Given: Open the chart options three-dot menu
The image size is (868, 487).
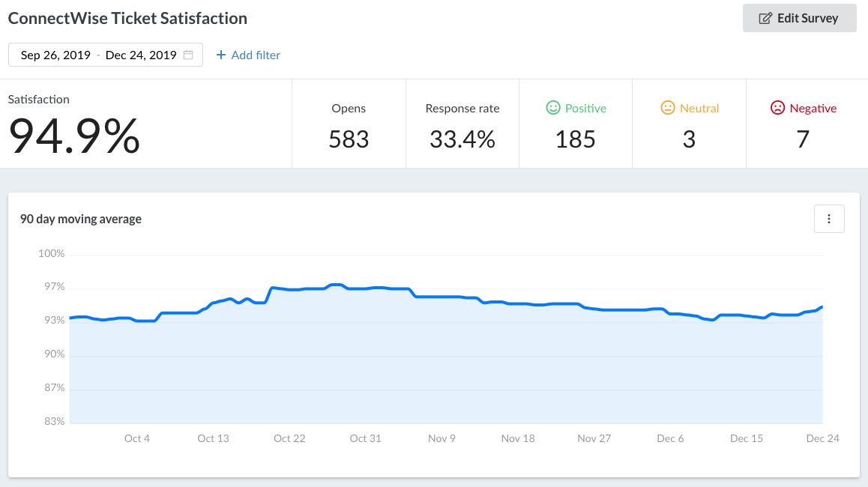Looking at the screenshot, I should [829, 219].
